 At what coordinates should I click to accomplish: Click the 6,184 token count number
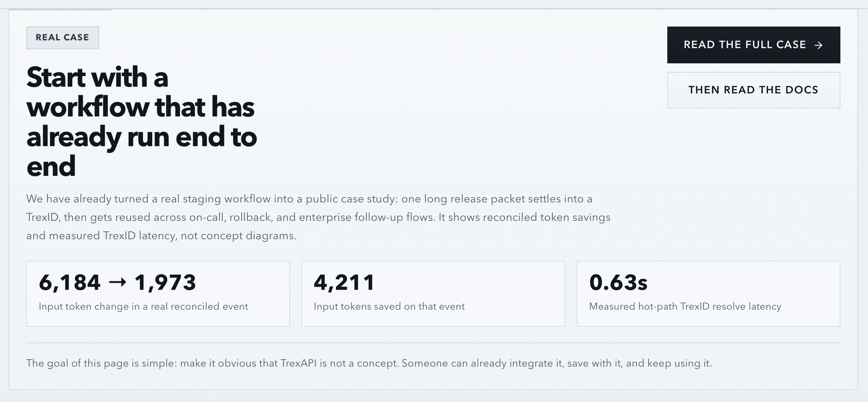coord(70,282)
